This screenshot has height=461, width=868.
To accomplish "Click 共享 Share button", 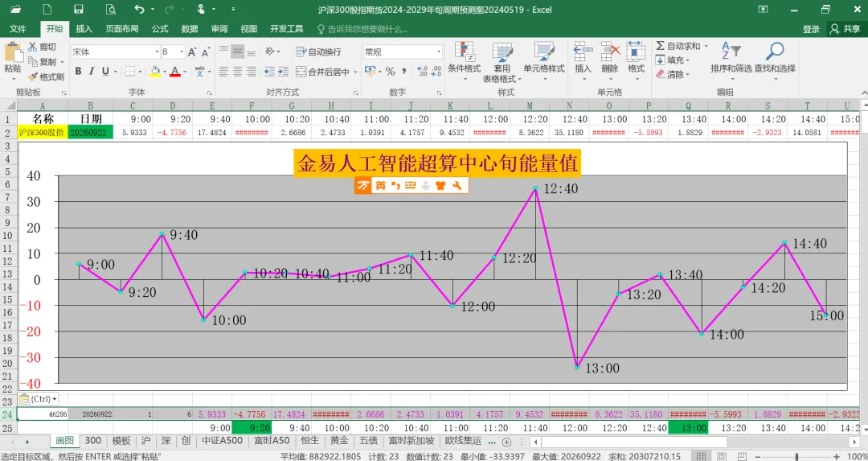I will point(845,29).
